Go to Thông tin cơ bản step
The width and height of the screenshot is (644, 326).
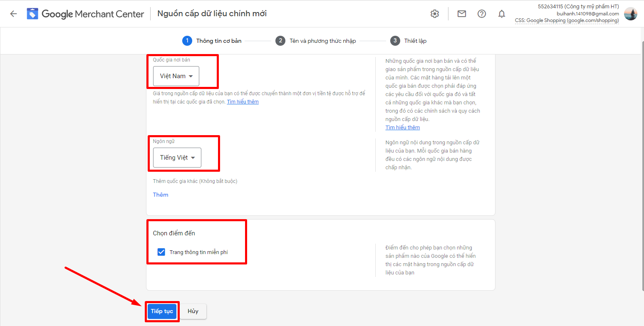(218, 41)
